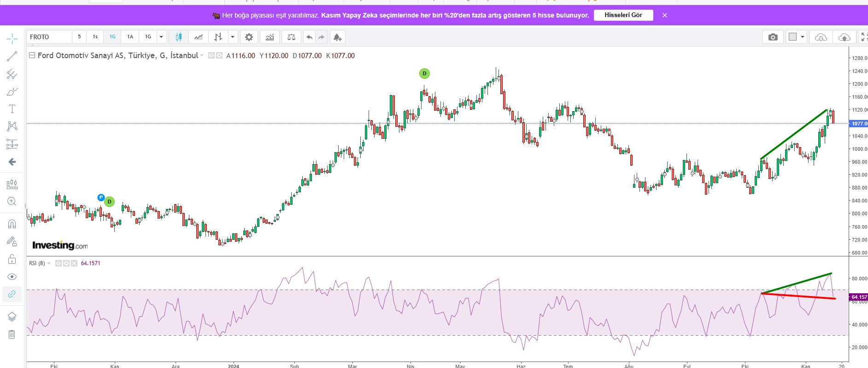Open dropdown next to Ford Otomotiv title

pos(202,56)
